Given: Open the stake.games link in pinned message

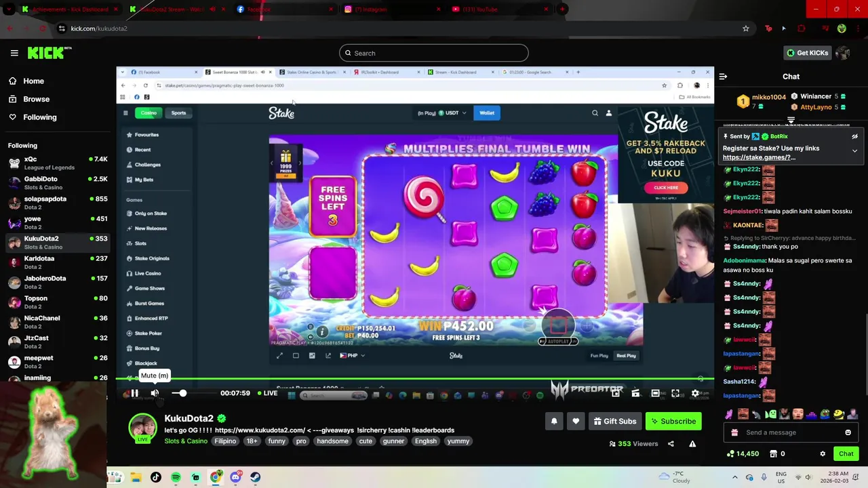Looking at the screenshot, I should click(x=759, y=157).
